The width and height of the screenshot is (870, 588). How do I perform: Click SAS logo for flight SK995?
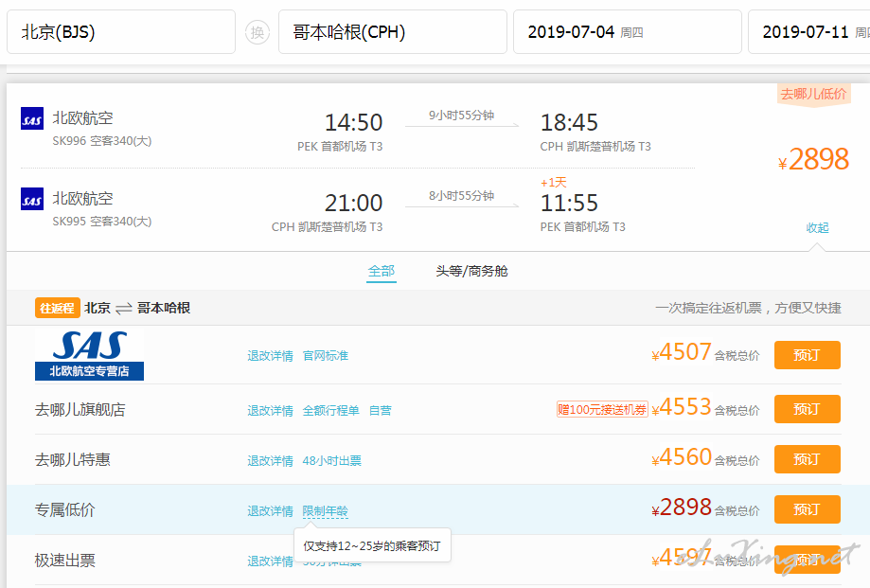coord(32,199)
